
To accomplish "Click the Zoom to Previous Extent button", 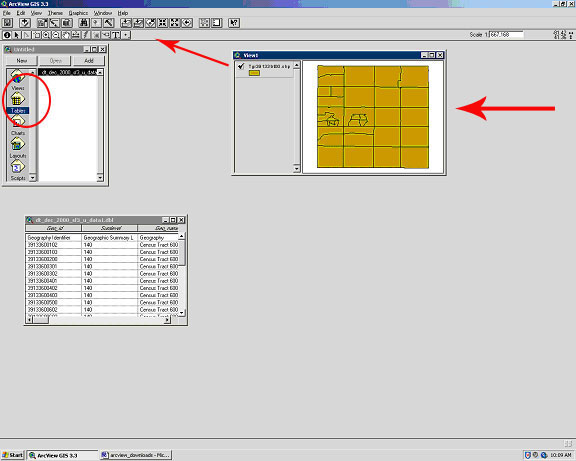I will pyautogui.click(x=187, y=23).
